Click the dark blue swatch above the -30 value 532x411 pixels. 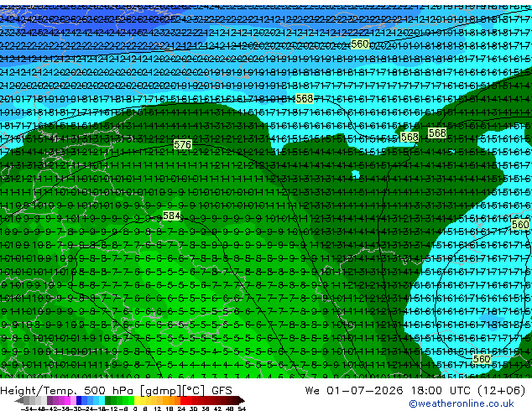point(79,401)
